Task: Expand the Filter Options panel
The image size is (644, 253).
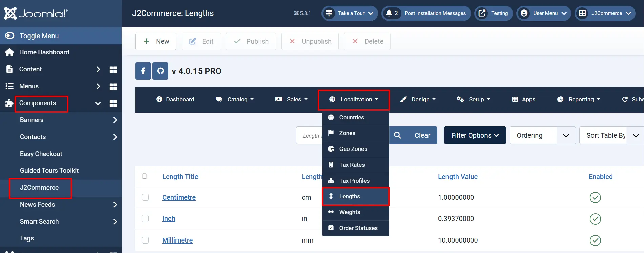Action: [x=475, y=135]
